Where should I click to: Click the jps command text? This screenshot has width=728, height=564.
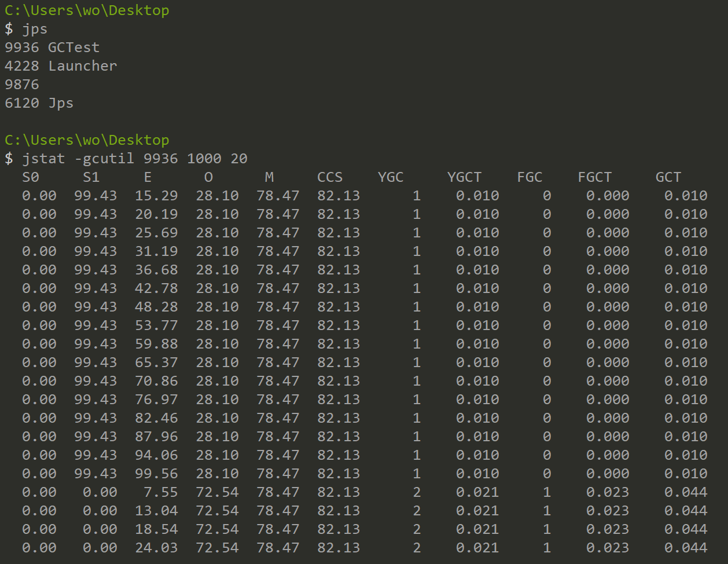(x=35, y=29)
